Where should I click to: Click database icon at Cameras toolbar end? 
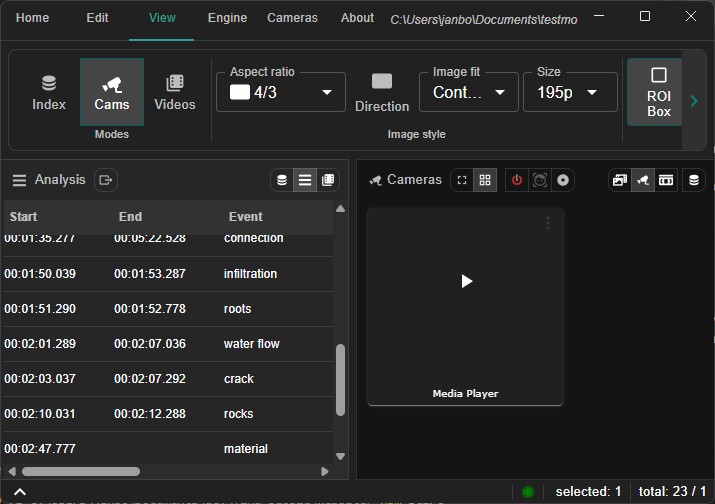tap(694, 180)
